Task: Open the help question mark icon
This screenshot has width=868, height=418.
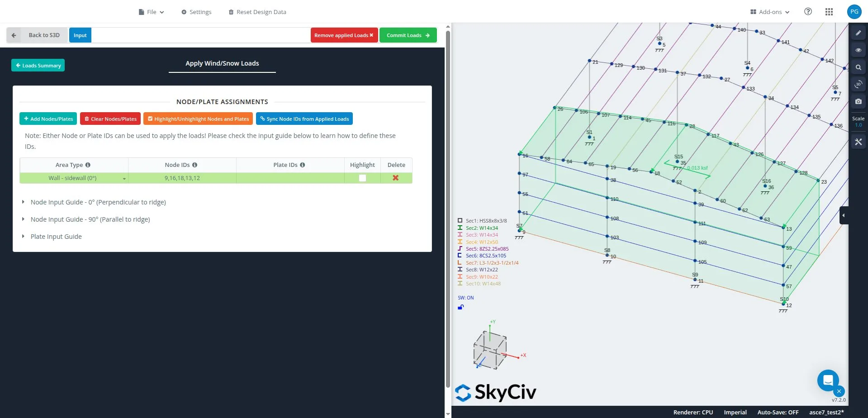Action: pyautogui.click(x=808, y=12)
